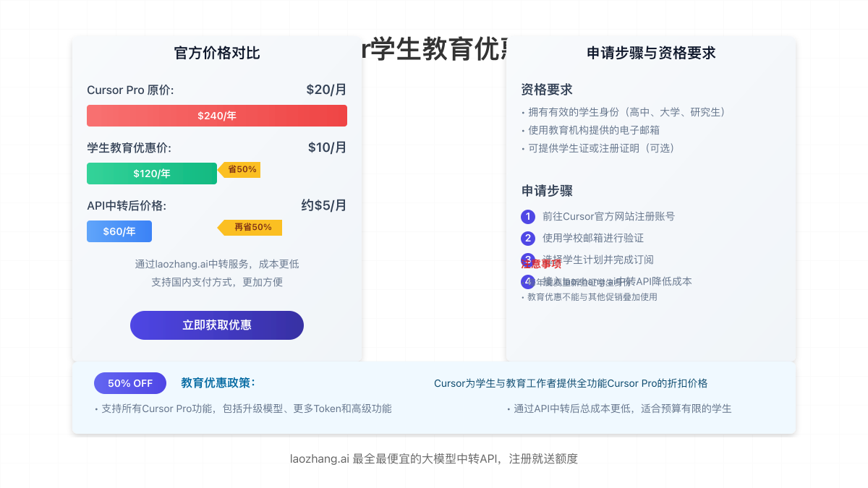Image resolution: width=868 pixels, height=488 pixels.
Task: Click the 申请步骤与资格要求 heading
Action: coord(651,53)
